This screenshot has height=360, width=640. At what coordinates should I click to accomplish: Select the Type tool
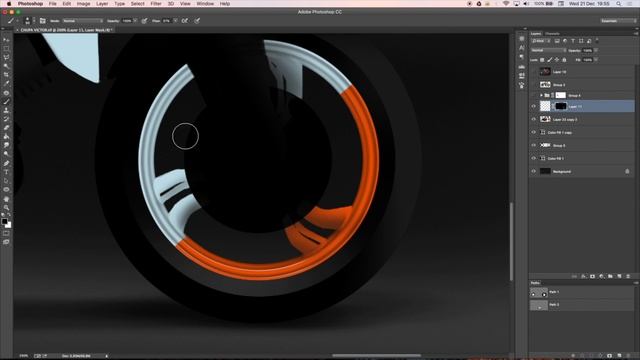point(6,172)
